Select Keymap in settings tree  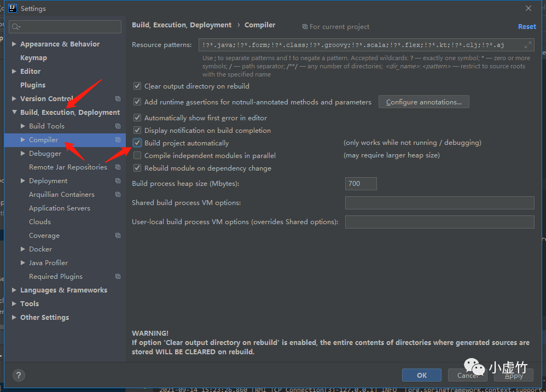coord(33,58)
